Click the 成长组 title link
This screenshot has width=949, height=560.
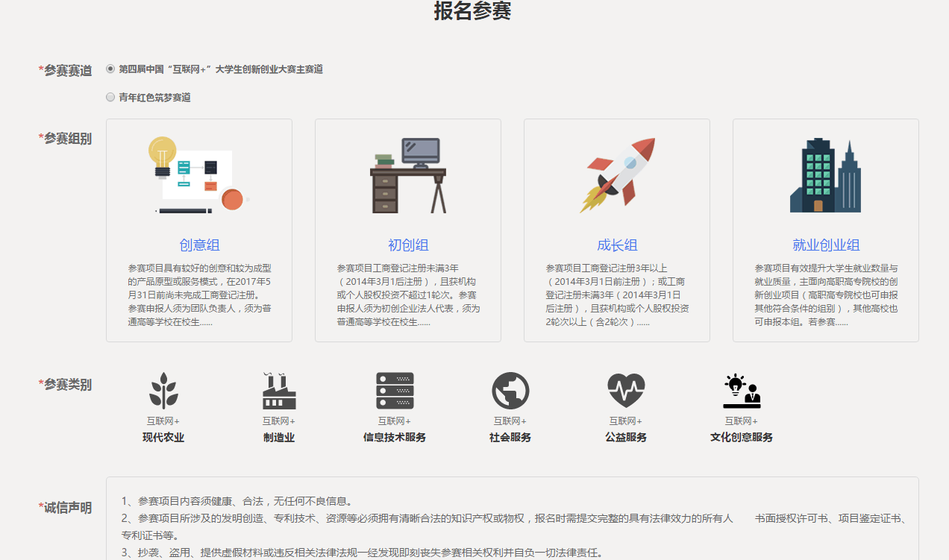(x=617, y=245)
